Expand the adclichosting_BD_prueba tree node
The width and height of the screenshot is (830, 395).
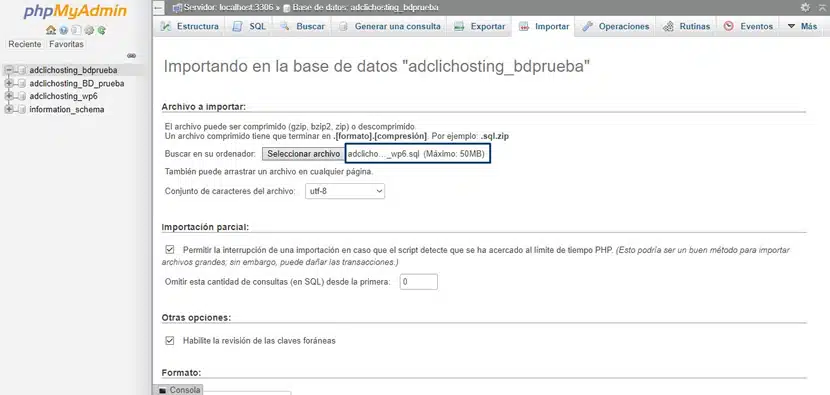[8, 83]
